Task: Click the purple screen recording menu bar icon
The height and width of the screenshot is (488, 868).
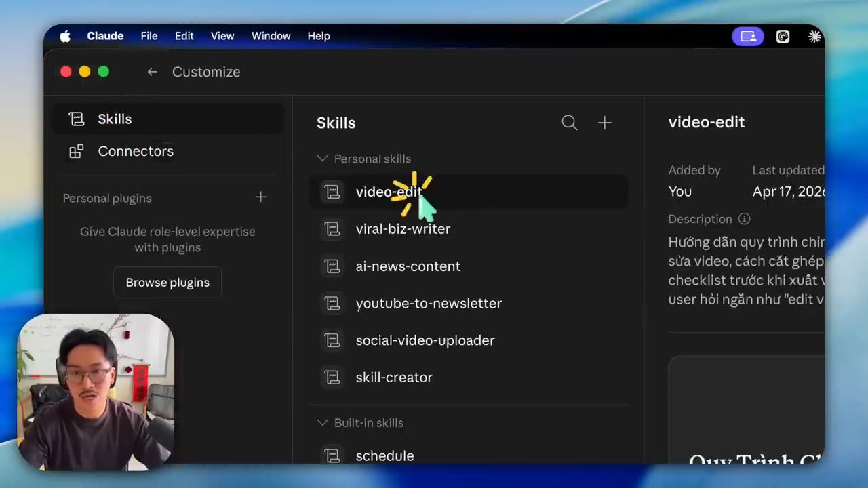Action: click(x=748, y=37)
